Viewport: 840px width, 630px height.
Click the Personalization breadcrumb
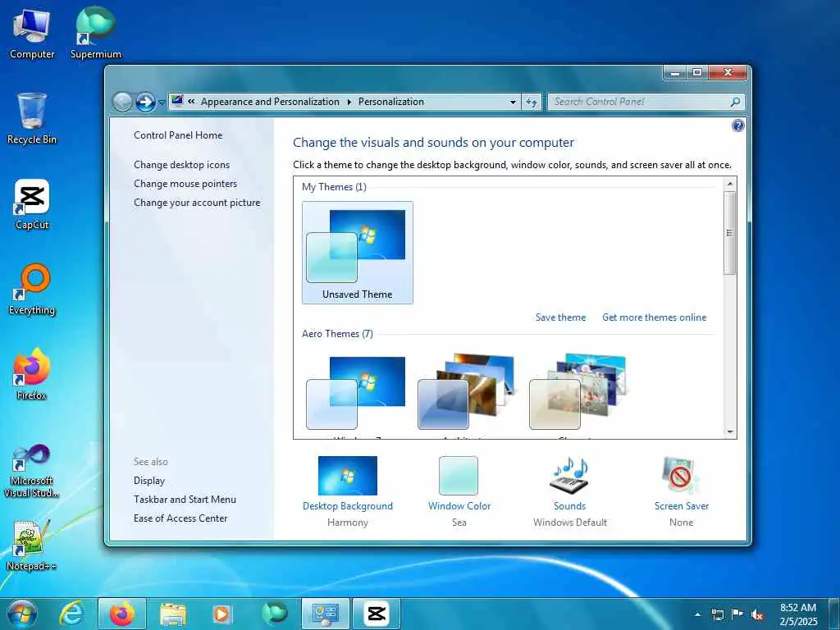pos(391,102)
